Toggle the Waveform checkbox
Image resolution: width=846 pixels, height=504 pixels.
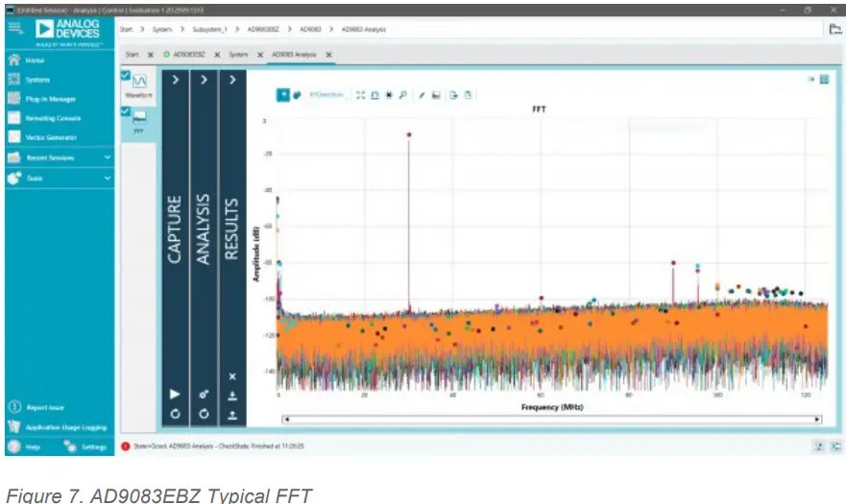pyautogui.click(x=126, y=76)
